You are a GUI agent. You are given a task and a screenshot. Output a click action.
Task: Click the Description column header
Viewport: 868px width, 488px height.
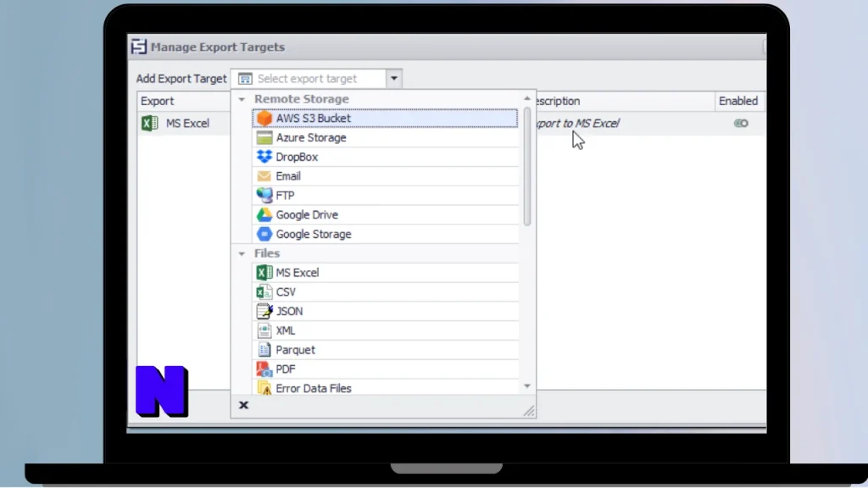click(x=626, y=101)
